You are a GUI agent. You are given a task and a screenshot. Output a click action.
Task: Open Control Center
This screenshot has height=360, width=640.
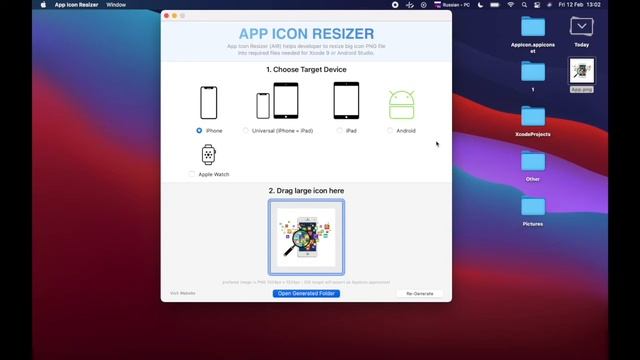click(x=537, y=5)
